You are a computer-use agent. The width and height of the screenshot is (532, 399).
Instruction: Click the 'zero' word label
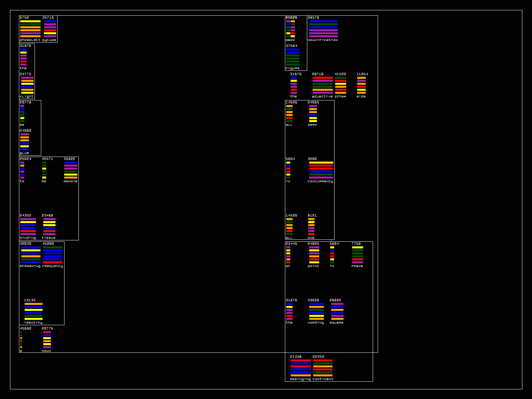tap(312, 125)
